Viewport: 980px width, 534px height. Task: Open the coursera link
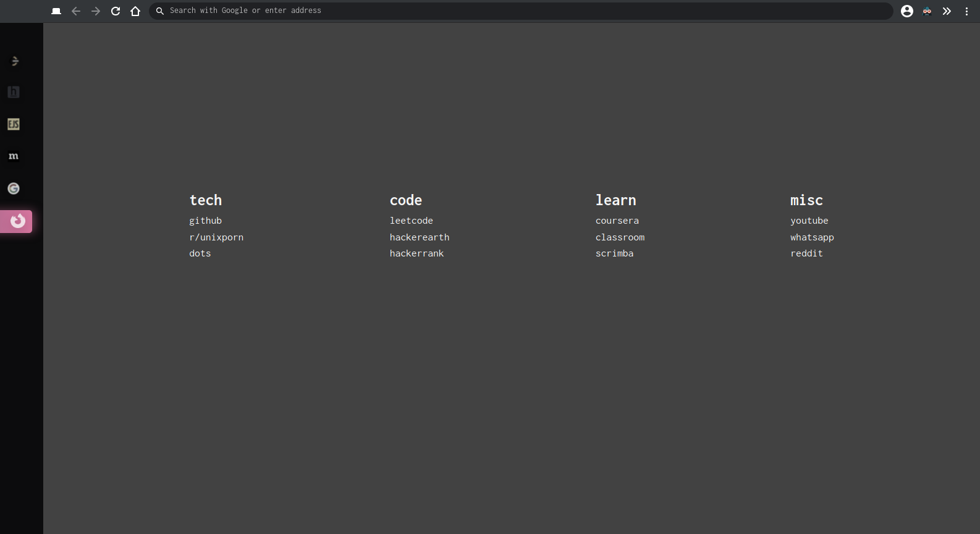tap(617, 221)
